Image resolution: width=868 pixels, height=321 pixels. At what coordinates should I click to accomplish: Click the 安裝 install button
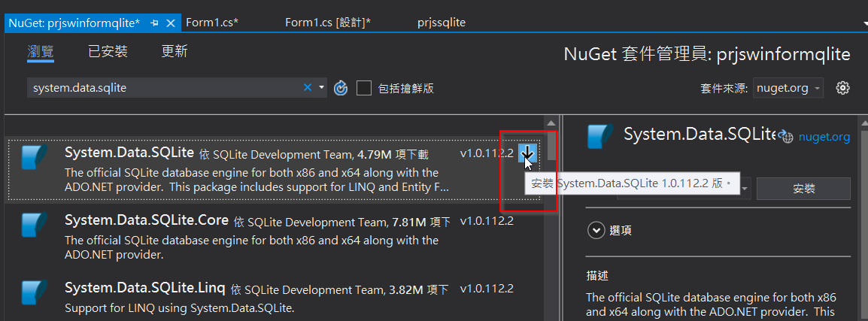[x=803, y=189]
